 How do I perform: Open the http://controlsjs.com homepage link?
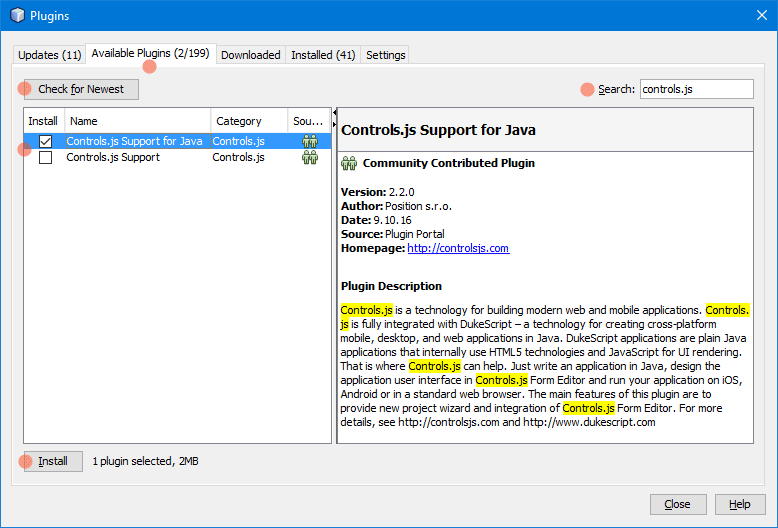click(x=458, y=248)
